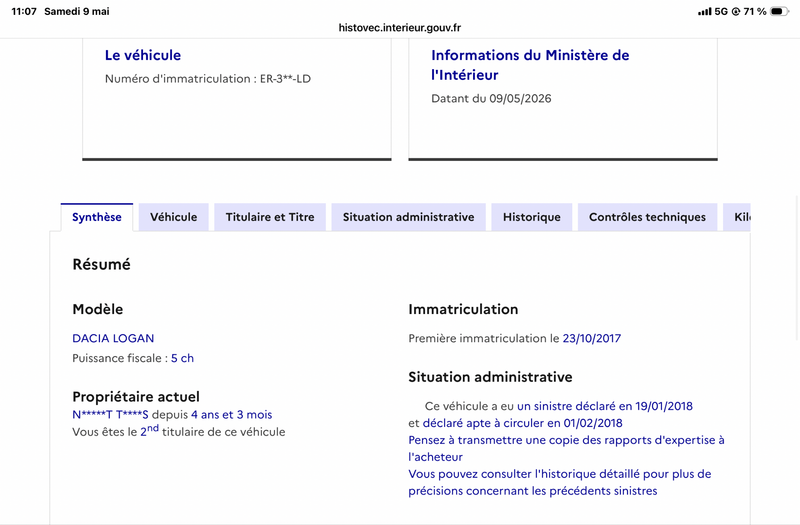
Task: Go to the Contrôles techniques tab
Action: (x=647, y=217)
